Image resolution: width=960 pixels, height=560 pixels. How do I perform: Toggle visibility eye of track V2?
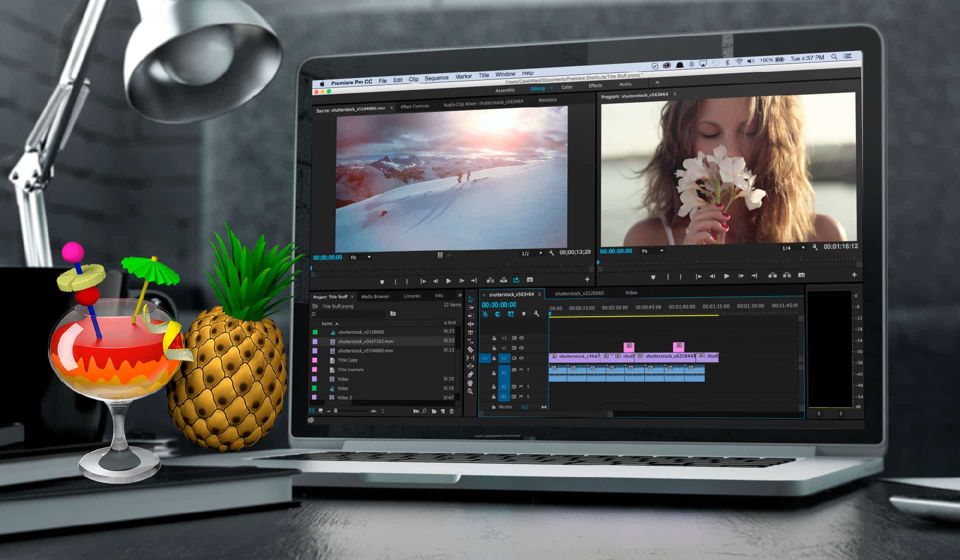click(521, 348)
